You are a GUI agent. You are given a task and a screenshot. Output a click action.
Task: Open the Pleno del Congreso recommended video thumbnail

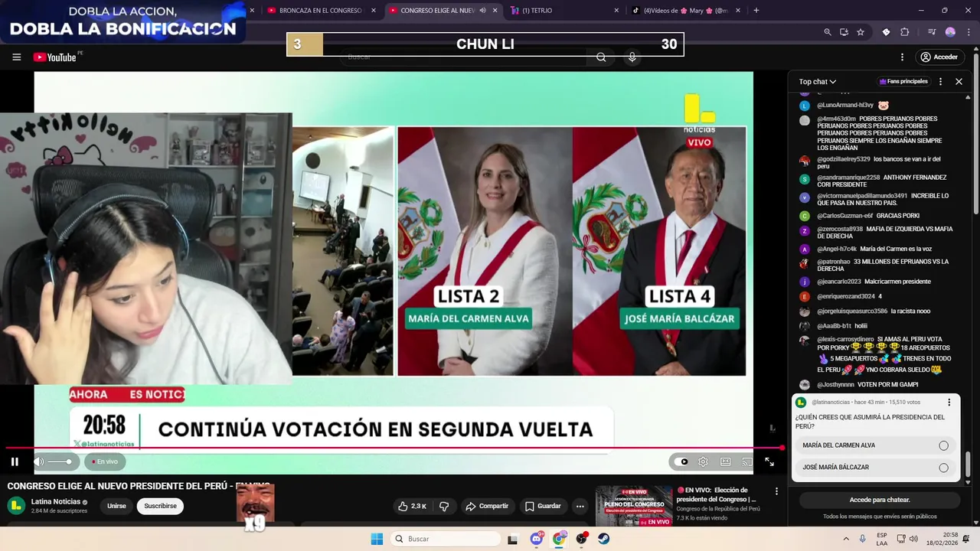[634, 506]
